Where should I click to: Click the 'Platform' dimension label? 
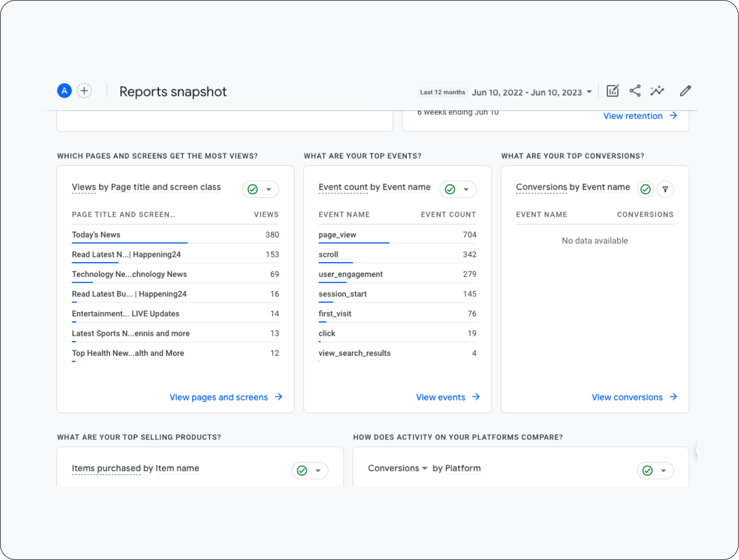[463, 468]
